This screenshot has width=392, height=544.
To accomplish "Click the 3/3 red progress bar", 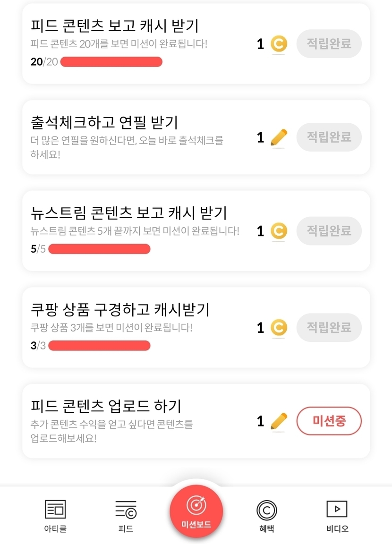I will coord(99,346).
